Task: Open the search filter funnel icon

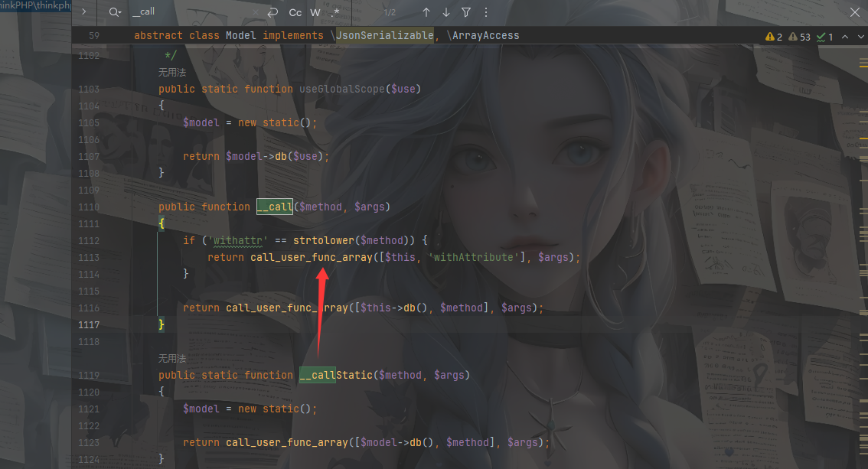Action: coord(466,12)
